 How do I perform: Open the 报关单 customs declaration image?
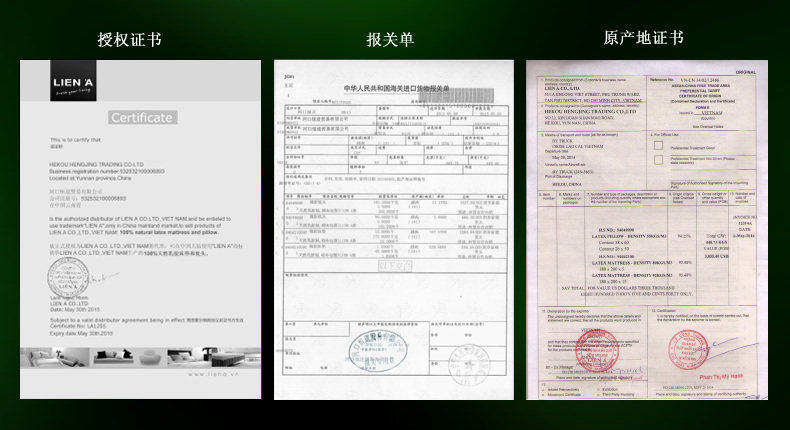point(394,230)
